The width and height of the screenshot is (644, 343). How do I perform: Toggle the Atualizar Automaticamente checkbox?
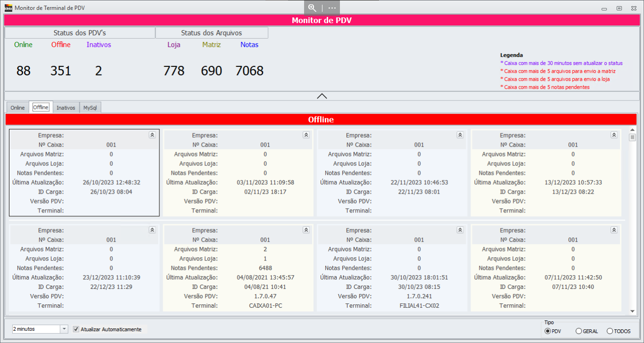pyautogui.click(x=76, y=329)
